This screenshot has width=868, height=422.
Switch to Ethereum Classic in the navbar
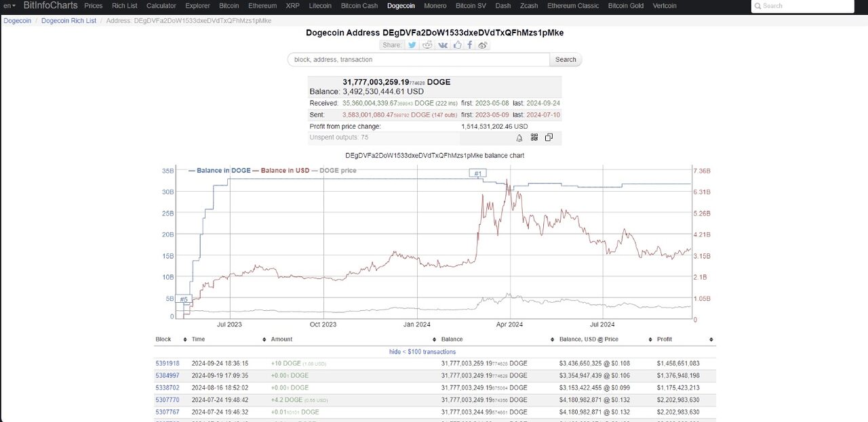[x=573, y=6]
